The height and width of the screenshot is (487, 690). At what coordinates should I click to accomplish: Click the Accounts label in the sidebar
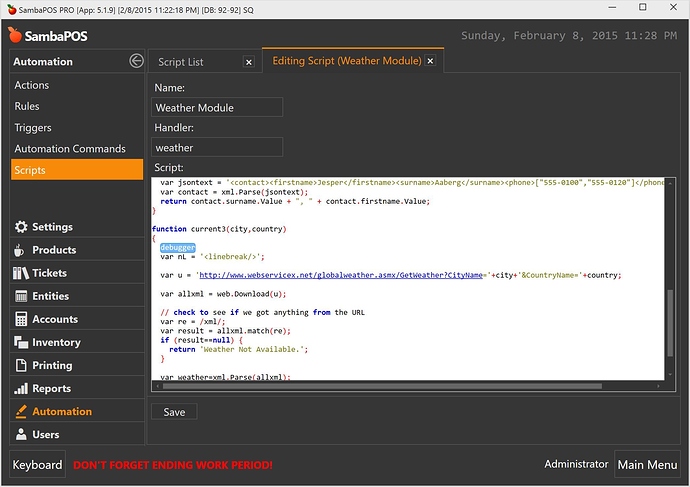point(55,319)
